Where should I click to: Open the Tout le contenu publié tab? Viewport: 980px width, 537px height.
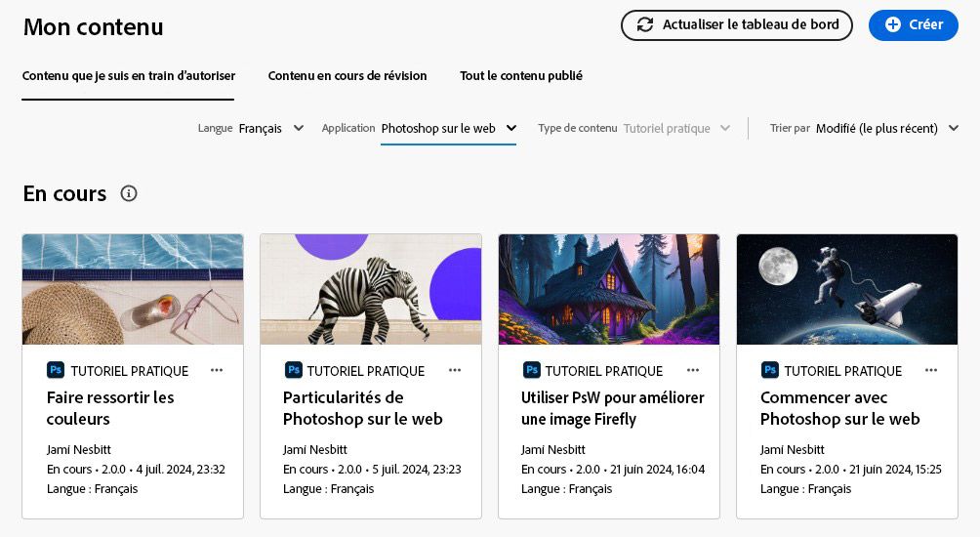(x=521, y=76)
